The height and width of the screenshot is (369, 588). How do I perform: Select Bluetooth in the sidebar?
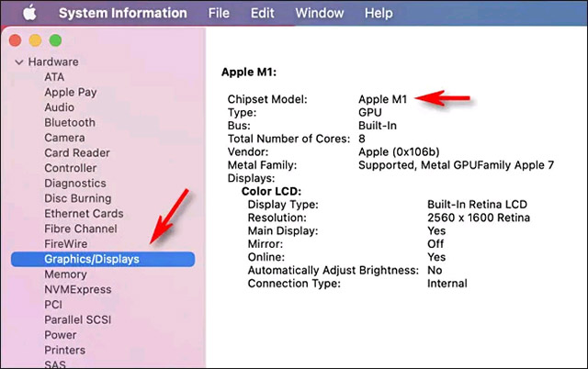pyautogui.click(x=70, y=122)
